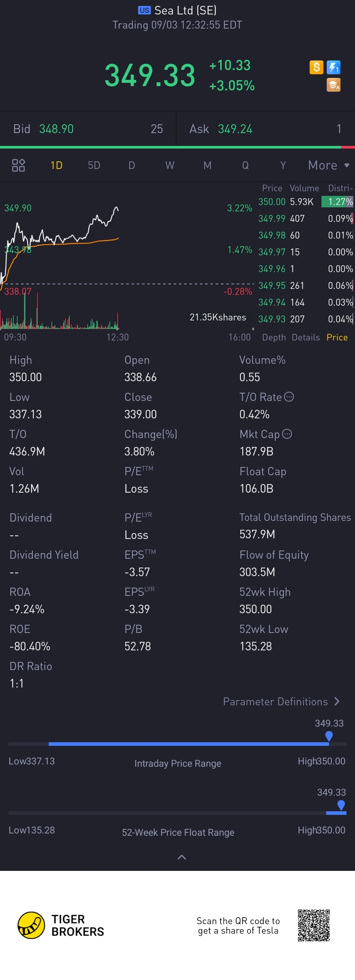Tap the Total Outstanding Shares label

coord(295,517)
